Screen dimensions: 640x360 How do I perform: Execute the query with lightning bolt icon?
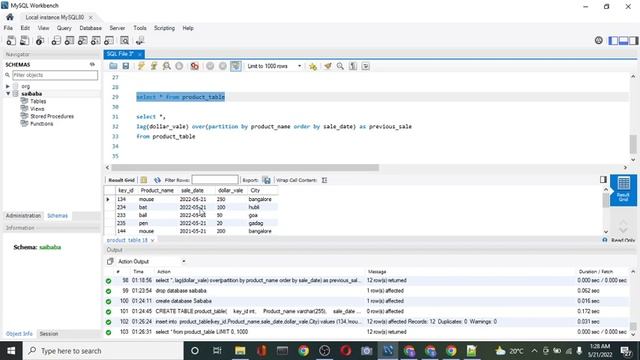[x=141, y=66]
